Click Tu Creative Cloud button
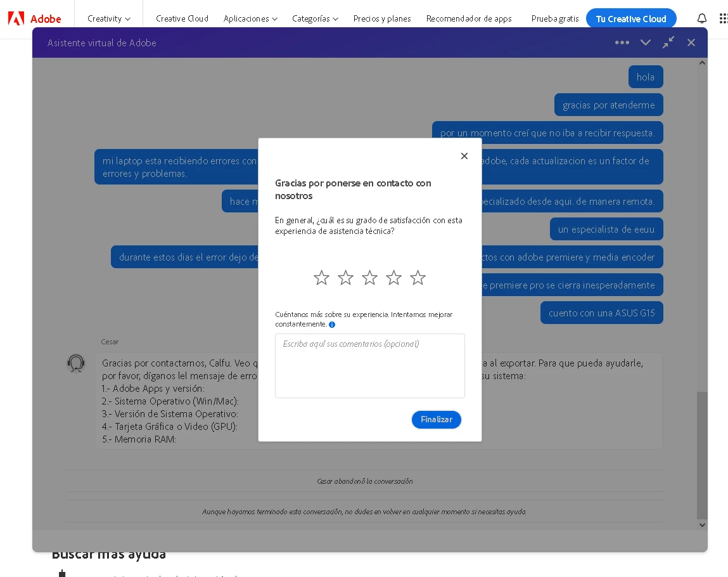 [631, 18]
